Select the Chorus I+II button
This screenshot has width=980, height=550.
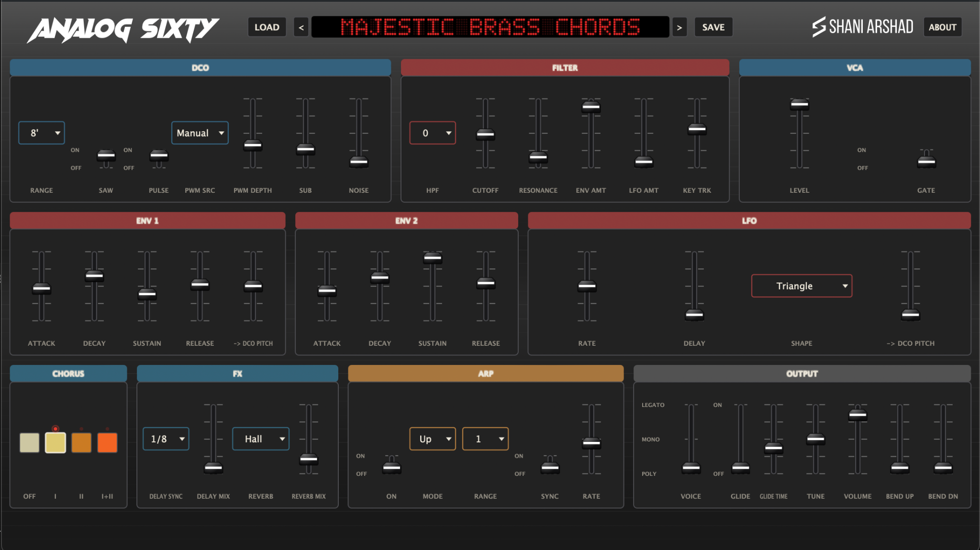[x=107, y=442]
